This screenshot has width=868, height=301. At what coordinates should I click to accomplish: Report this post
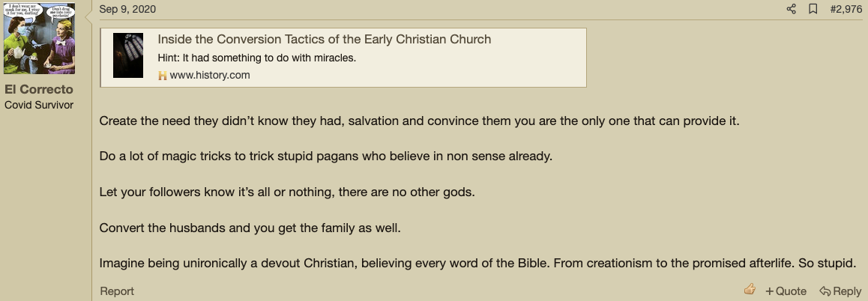click(117, 291)
